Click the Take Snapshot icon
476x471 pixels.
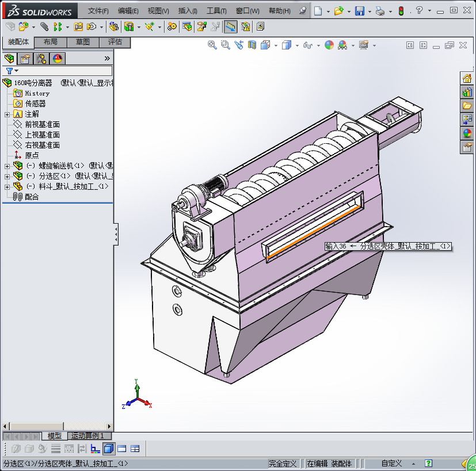click(261, 27)
